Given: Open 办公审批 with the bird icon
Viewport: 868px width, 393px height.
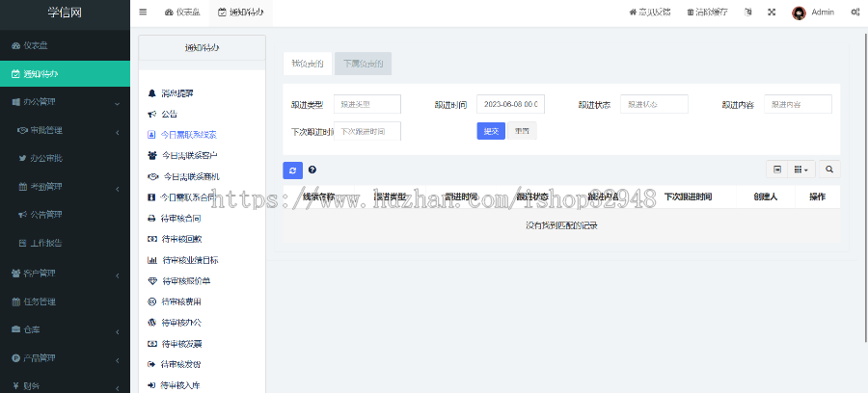Looking at the screenshot, I should (x=65, y=159).
